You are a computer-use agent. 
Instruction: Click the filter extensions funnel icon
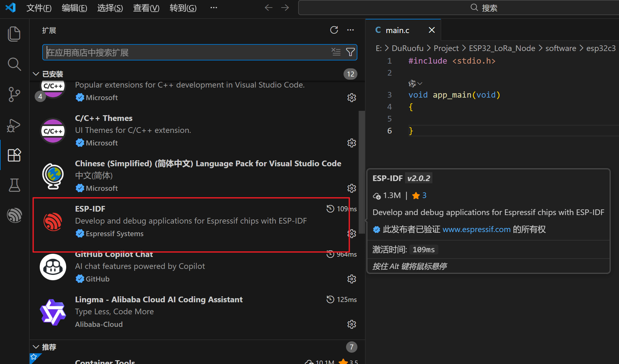tap(350, 52)
